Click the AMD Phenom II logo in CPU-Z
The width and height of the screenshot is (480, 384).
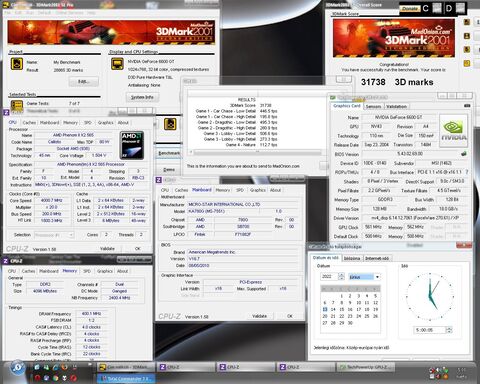[132, 145]
